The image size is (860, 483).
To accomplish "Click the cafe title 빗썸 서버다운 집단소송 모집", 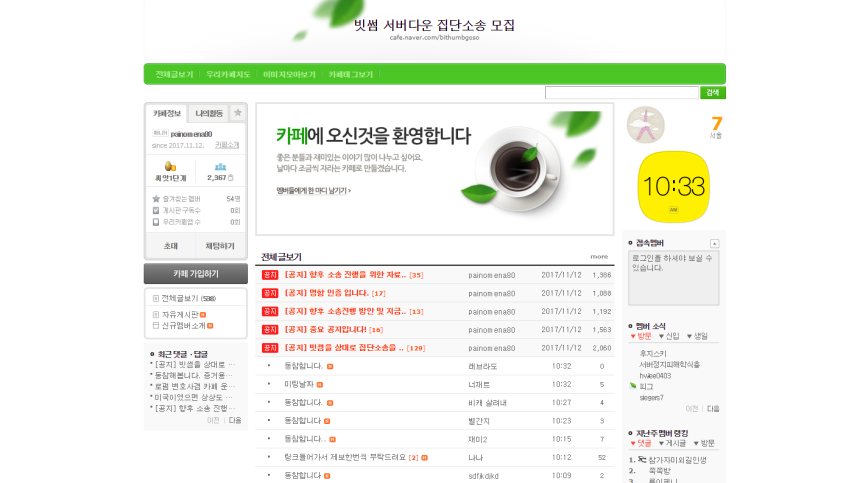I will [x=434, y=25].
